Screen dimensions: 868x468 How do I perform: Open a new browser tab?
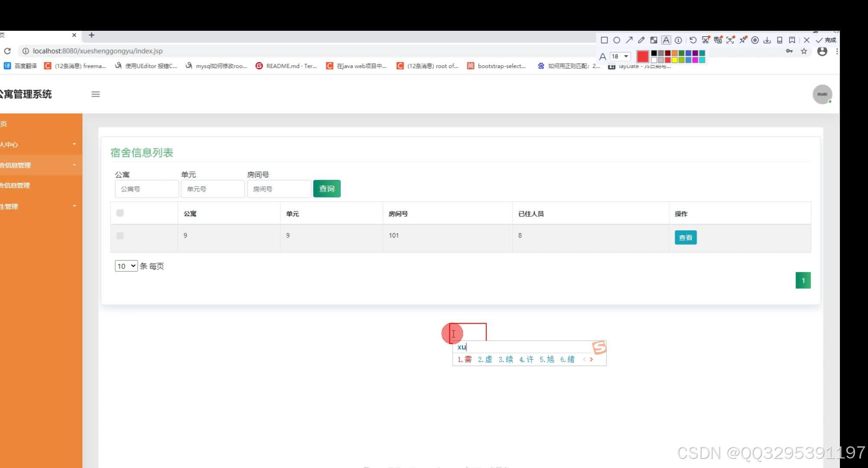click(x=91, y=35)
